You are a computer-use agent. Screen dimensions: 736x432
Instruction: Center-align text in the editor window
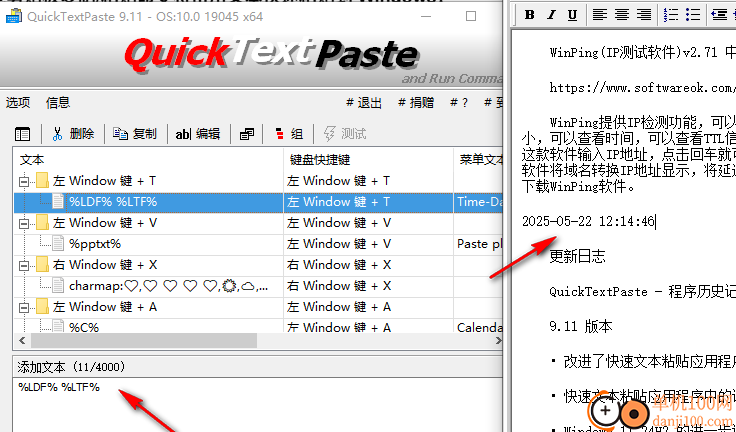click(x=622, y=15)
